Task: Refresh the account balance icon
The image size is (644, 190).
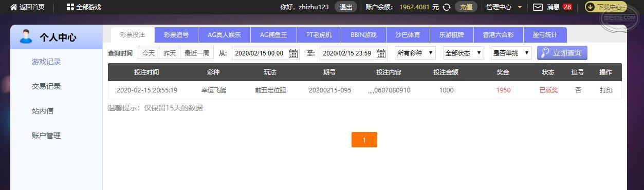Action: coord(447,7)
